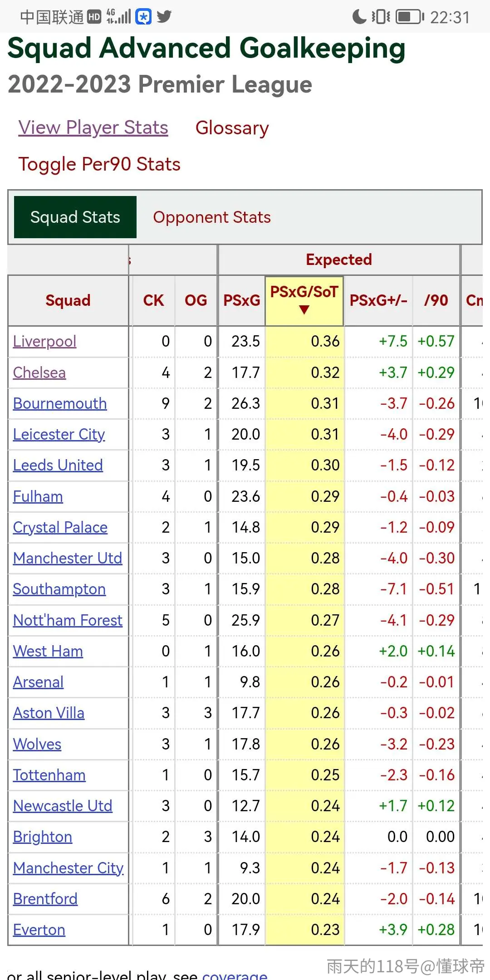Screen dimensions: 490x980
Task: Open the Liverpool squad page
Action: click(44, 341)
